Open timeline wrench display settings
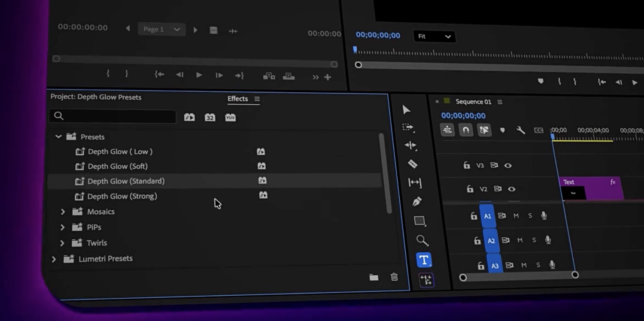Viewport: 644px width, 321px height. click(x=520, y=130)
